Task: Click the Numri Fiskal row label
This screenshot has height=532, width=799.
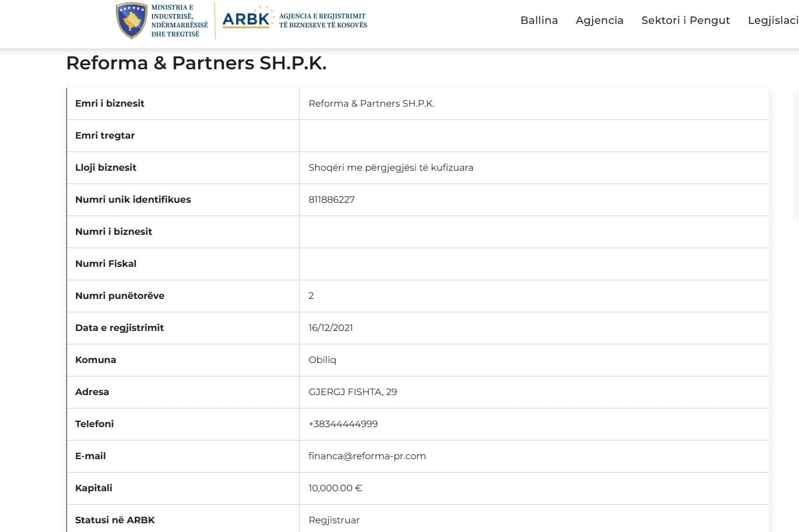Action: point(105,264)
